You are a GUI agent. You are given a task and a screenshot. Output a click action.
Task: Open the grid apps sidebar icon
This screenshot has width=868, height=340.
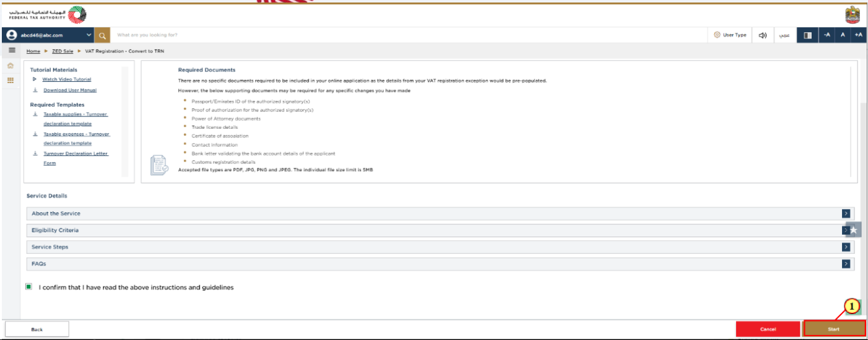click(x=11, y=80)
